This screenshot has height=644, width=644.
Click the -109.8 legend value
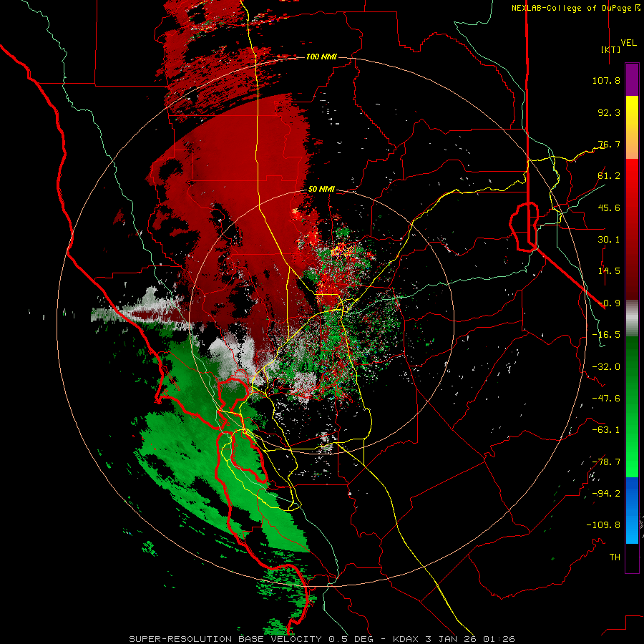pyautogui.click(x=603, y=525)
